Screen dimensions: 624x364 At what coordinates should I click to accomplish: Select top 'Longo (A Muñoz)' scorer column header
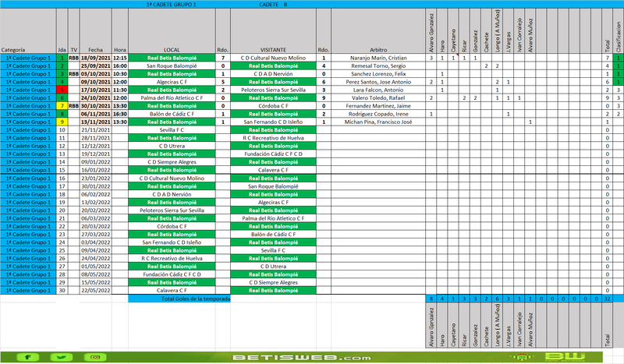pyautogui.click(x=497, y=31)
